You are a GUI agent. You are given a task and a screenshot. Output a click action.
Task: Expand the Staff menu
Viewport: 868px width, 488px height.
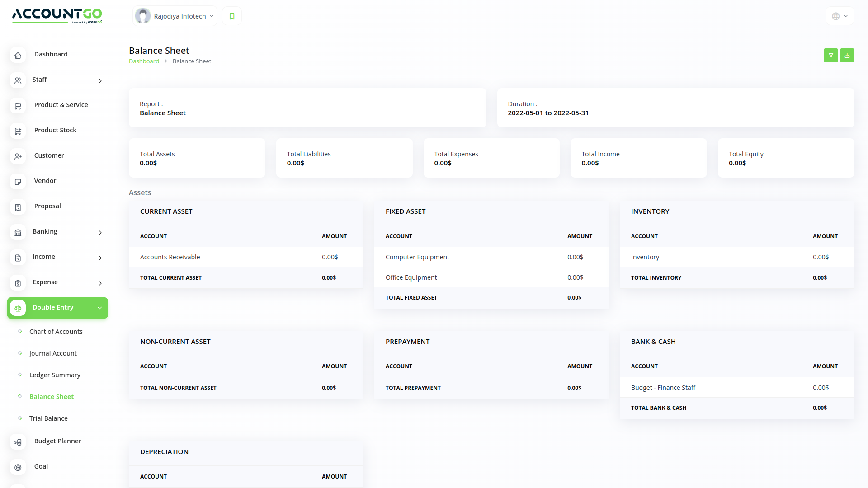[x=100, y=81]
